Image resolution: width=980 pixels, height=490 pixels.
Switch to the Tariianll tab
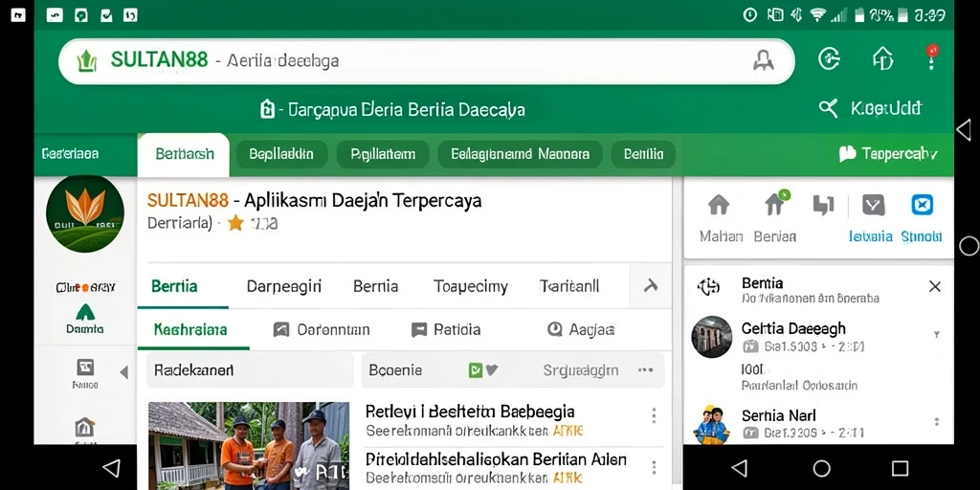(x=569, y=286)
